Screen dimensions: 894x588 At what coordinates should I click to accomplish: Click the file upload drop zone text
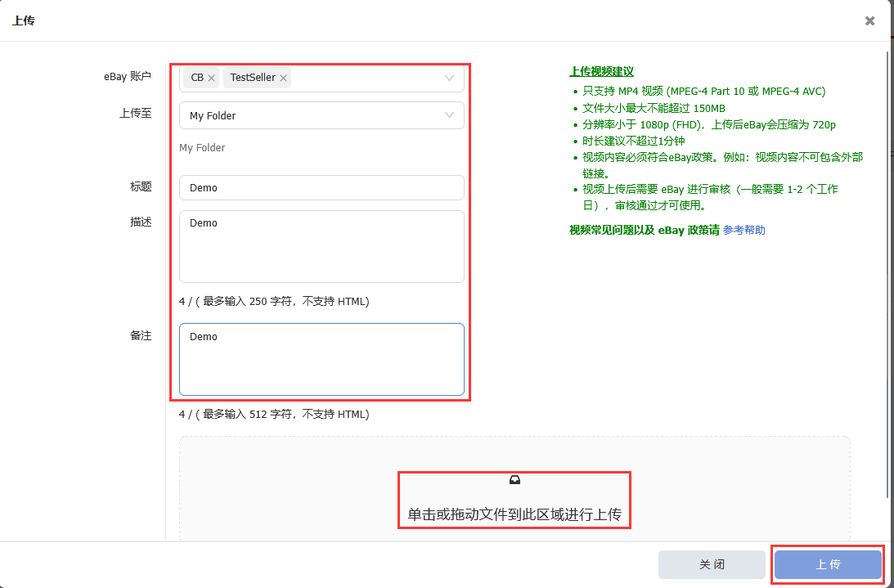514,515
